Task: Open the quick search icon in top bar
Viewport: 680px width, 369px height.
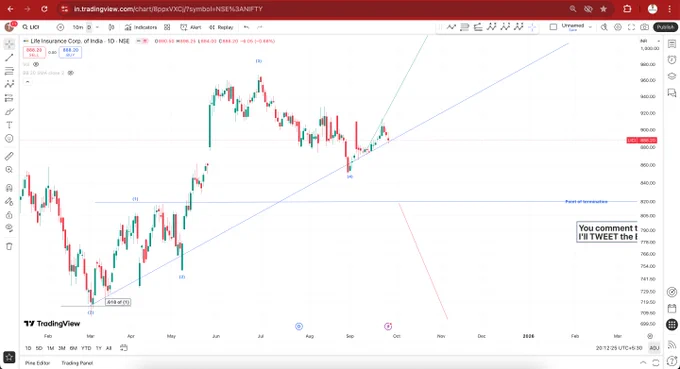Action: [x=604, y=27]
